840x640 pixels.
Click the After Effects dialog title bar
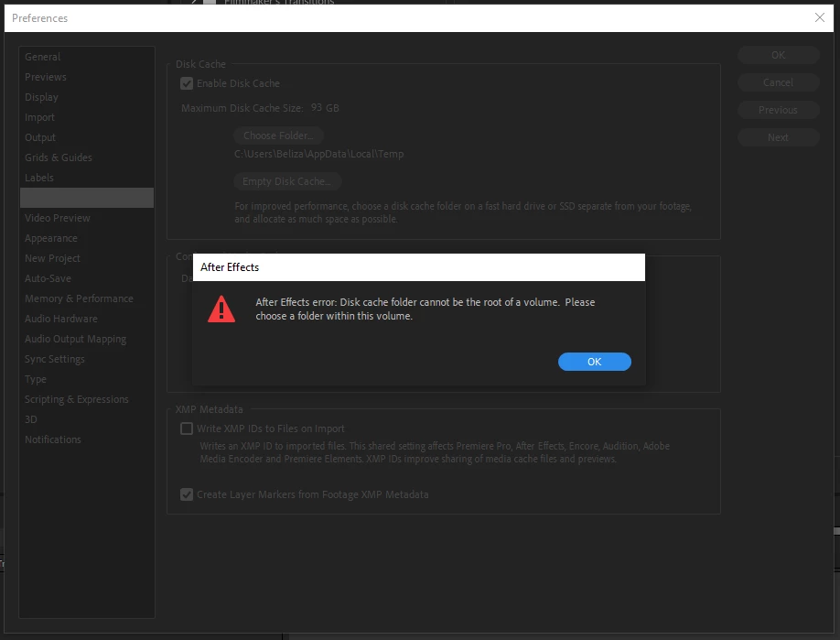418,267
